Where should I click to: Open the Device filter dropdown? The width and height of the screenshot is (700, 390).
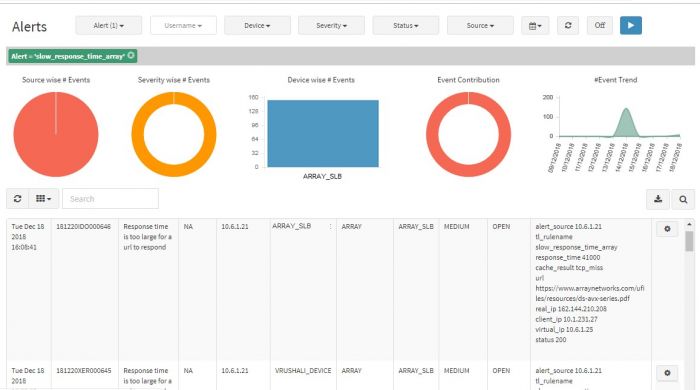tap(257, 25)
